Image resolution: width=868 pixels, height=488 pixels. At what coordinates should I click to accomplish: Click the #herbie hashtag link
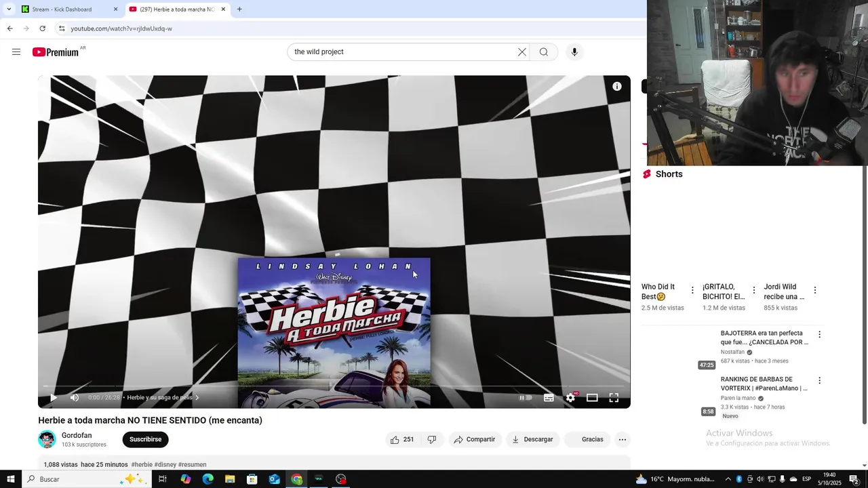coord(142,465)
